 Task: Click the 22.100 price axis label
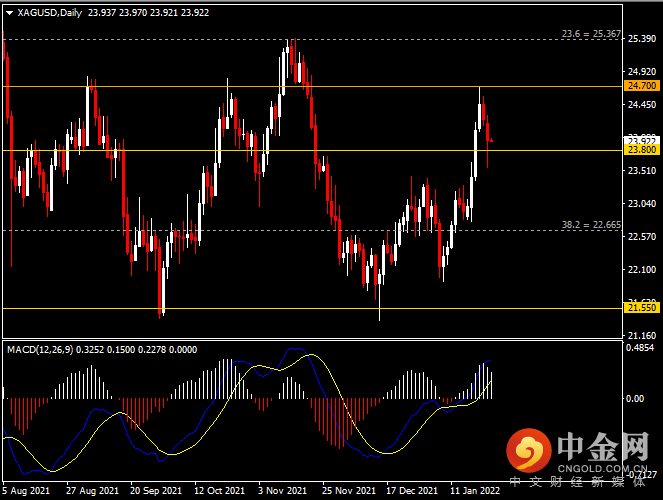642,269
